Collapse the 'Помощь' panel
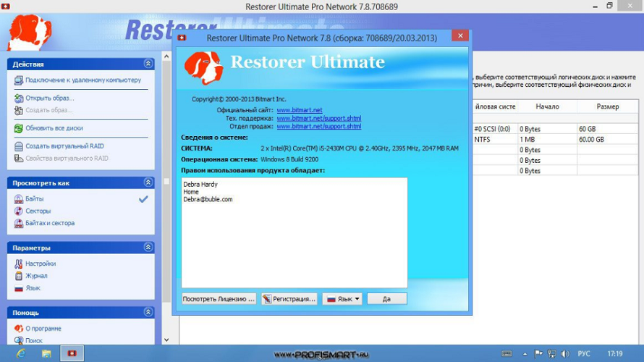Viewport: 644px width, 362px height. (x=148, y=312)
